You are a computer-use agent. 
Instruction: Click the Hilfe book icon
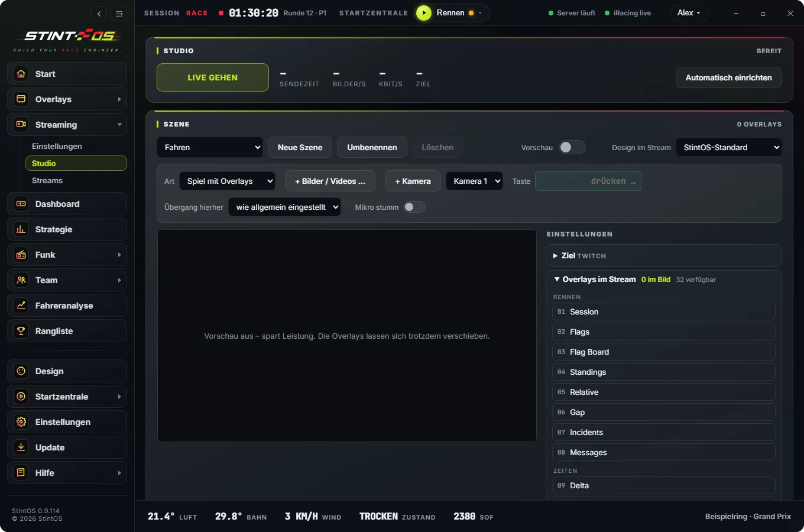coord(21,473)
